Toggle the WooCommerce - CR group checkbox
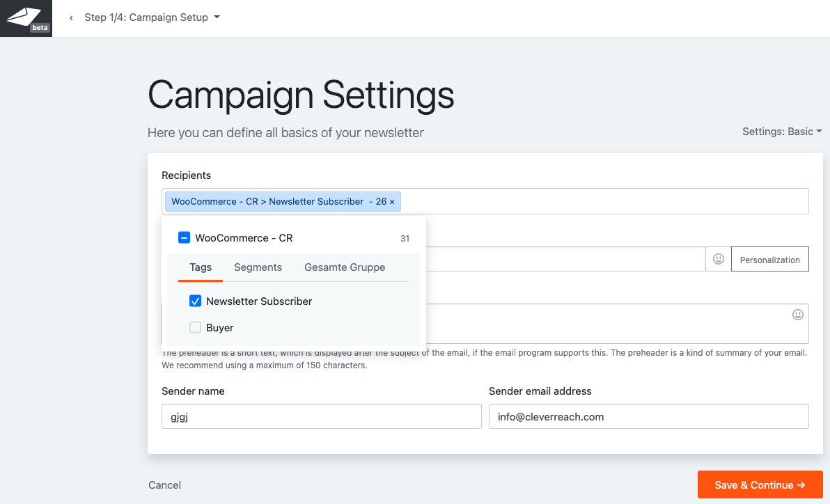The image size is (830, 504). pyautogui.click(x=185, y=238)
